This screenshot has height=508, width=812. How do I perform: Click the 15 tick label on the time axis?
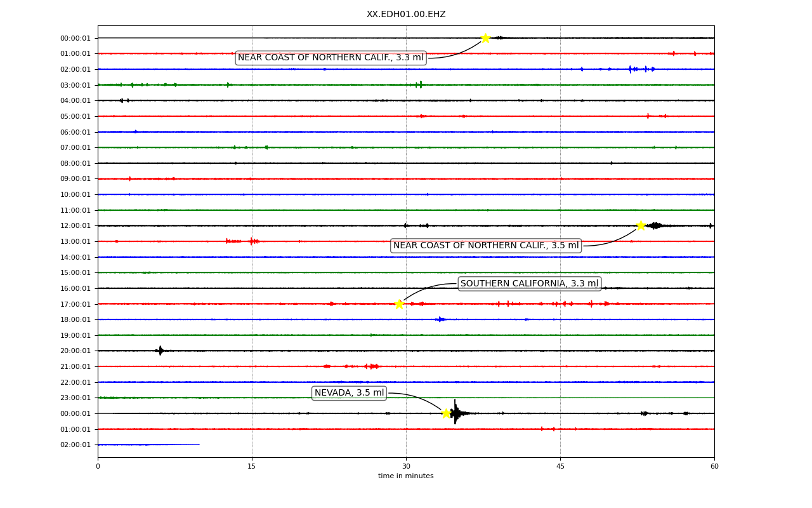[x=252, y=466]
